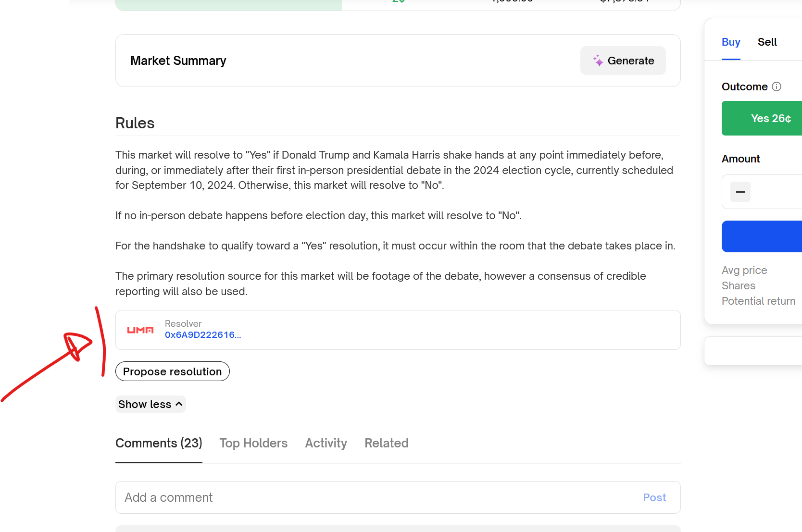The height and width of the screenshot is (532, 802).
Task: Open the Activity tab
Action: click(x=326, y=443)
